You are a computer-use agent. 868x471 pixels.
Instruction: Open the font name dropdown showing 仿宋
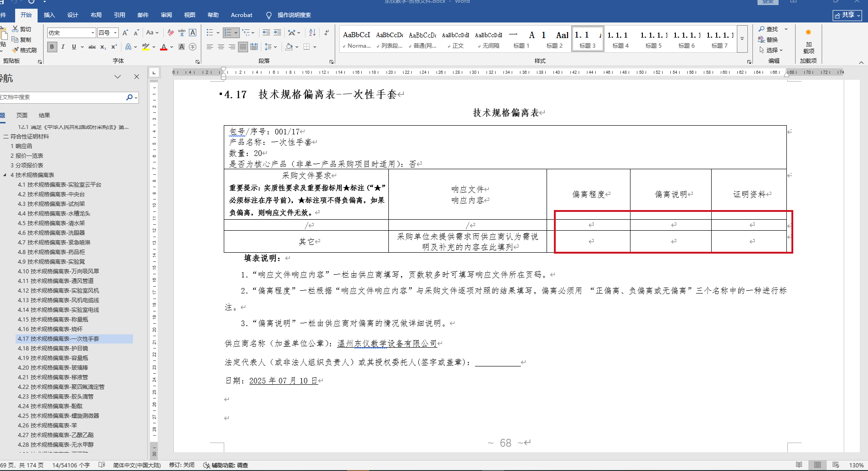[93, 33]
